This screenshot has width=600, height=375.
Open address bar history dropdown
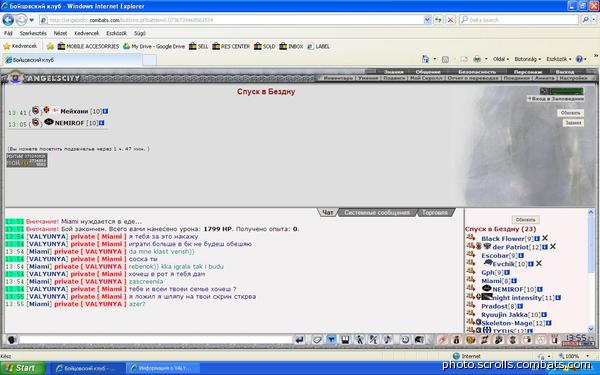coord(427,20)
